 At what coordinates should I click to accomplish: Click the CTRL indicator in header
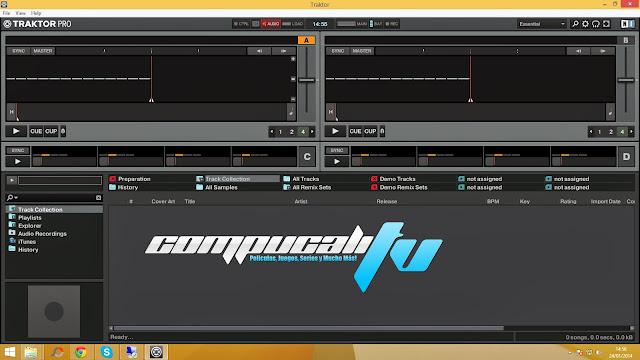[x=241, y=24]
